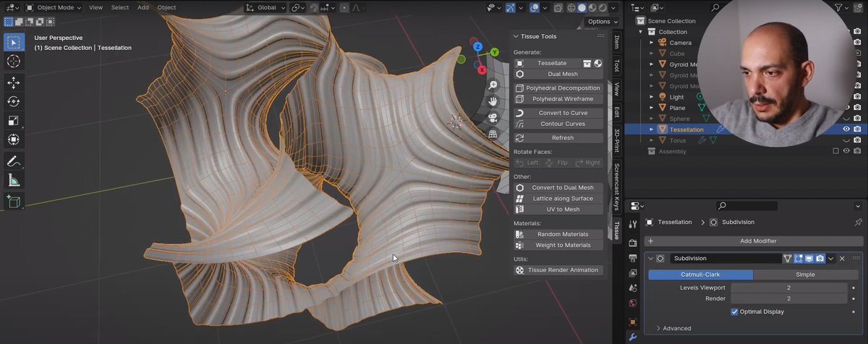The height and width of the screenshot is (344, 868).
Task: Click the Convert to Curve button
Action: 558,113
